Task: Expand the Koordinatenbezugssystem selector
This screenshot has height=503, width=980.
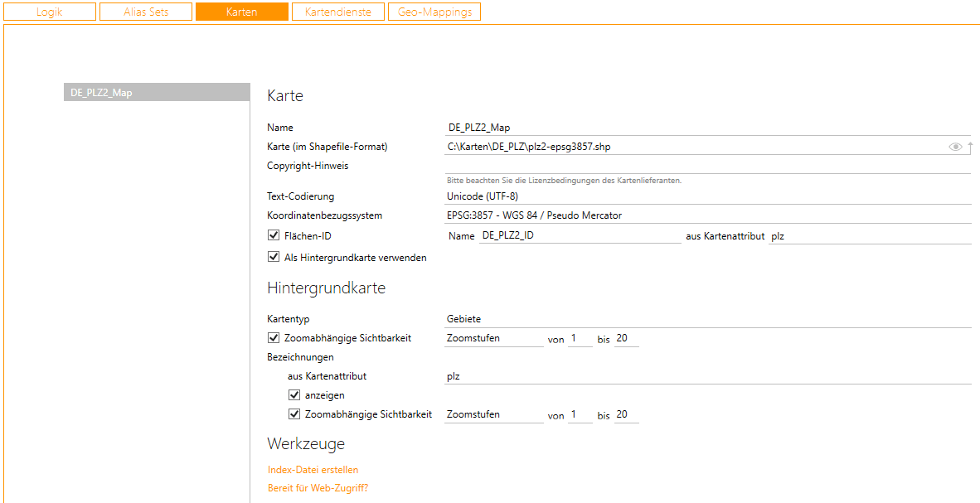Action: pyautogui.click(x=706, y=215)
